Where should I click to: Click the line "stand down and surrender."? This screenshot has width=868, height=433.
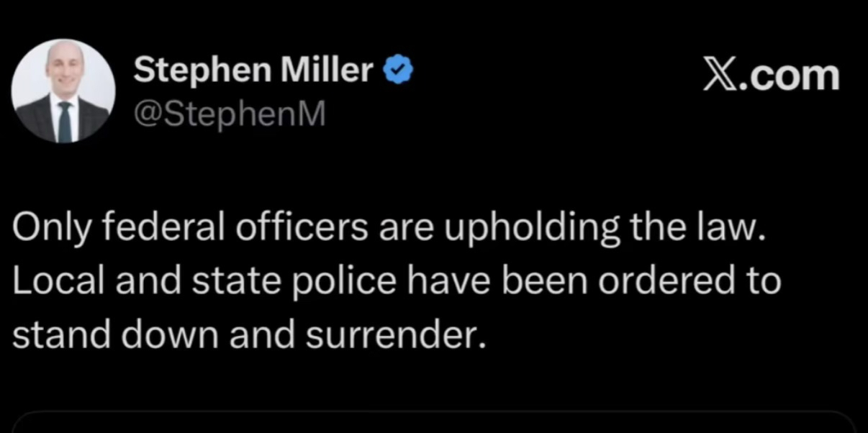(246, 334)
